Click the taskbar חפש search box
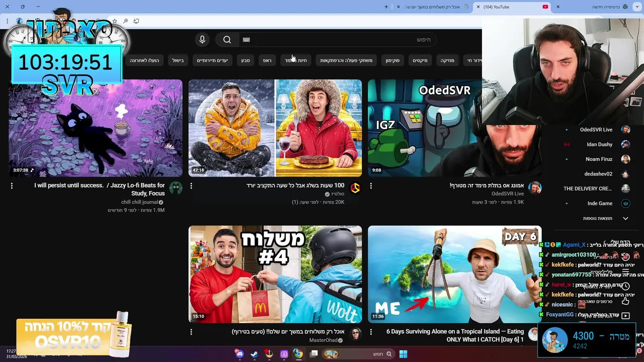The image size is (644, 362). click(359, 354)
